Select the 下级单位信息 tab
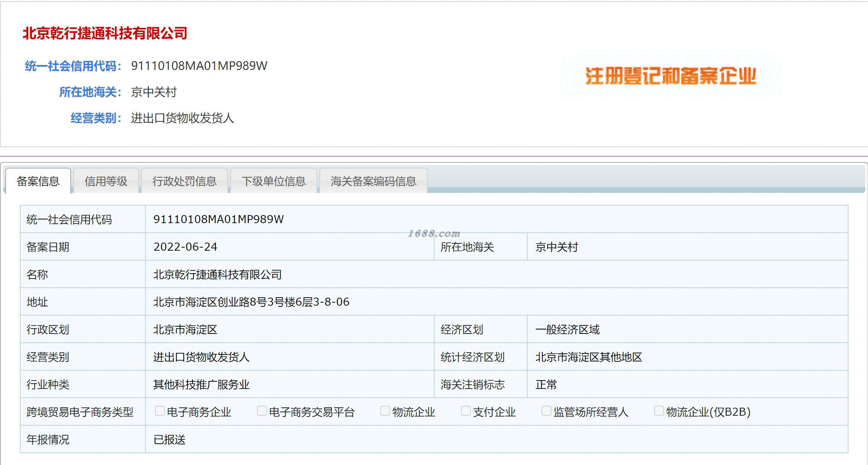Screen dimensions: 868x465 point(273,181)
